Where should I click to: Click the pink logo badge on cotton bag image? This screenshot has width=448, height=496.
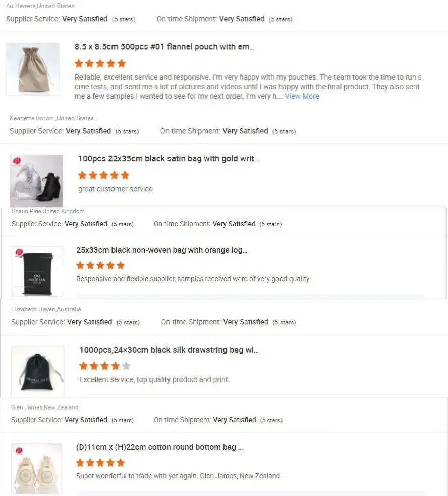click(x=19, y=451)
